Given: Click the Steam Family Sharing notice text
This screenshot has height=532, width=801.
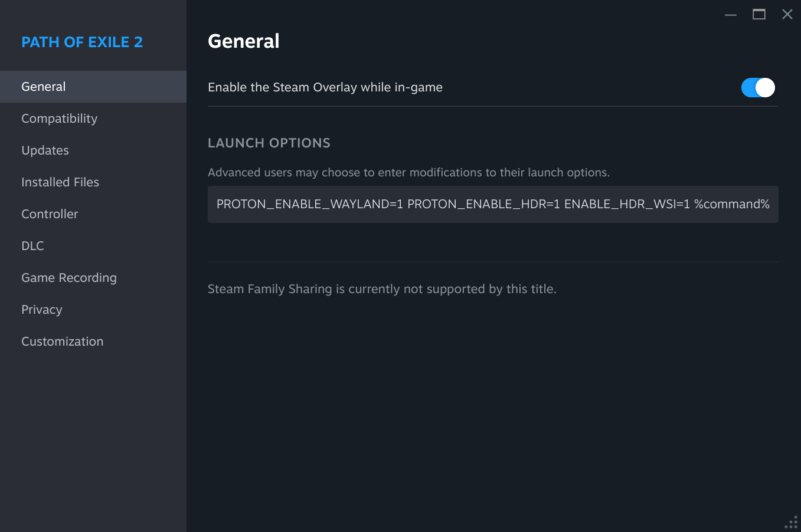Looking at the screenshot, I should (x=382, y=289).
